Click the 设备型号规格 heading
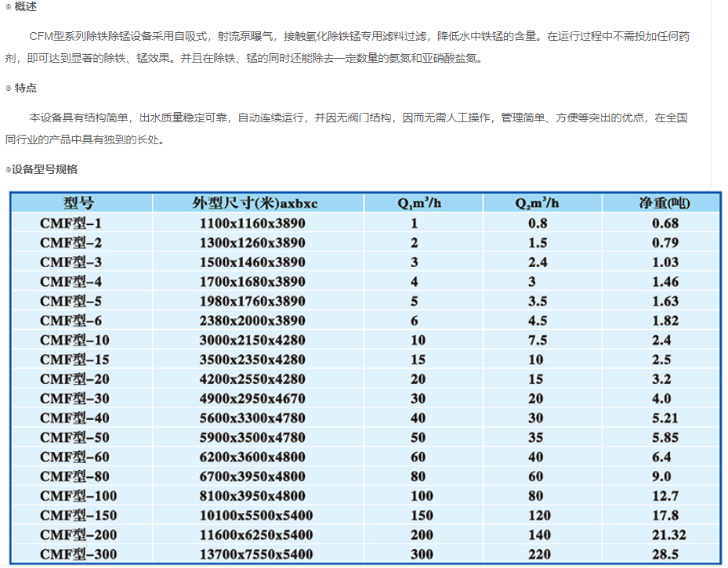 (x=45, y=169)
